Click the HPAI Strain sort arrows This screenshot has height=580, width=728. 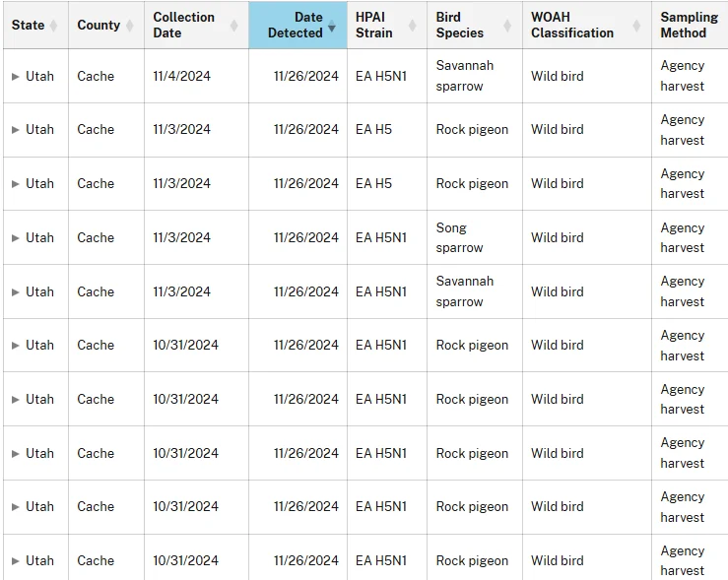pos(413,25)
